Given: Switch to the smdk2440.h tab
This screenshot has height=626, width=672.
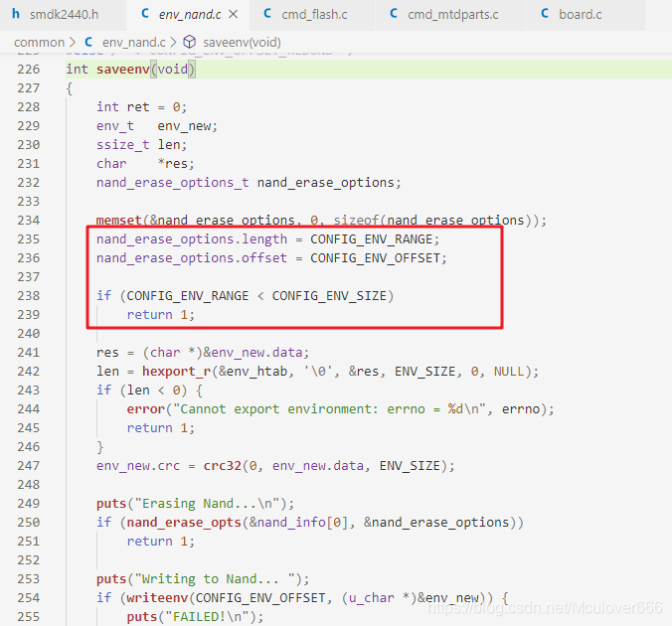Looking at the screenshot, I should [63, 15].
